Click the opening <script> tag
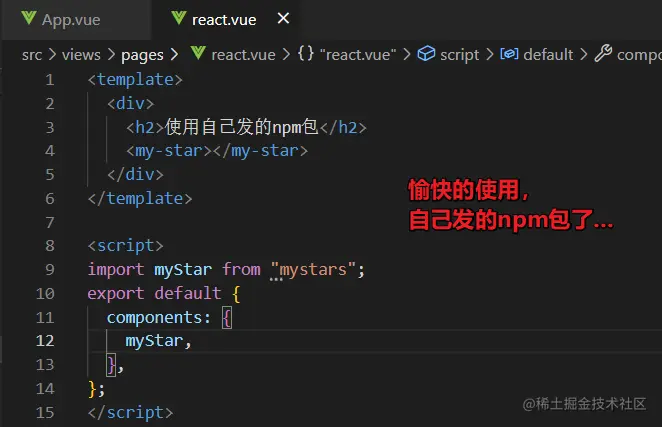 click(x=125, y=245)
